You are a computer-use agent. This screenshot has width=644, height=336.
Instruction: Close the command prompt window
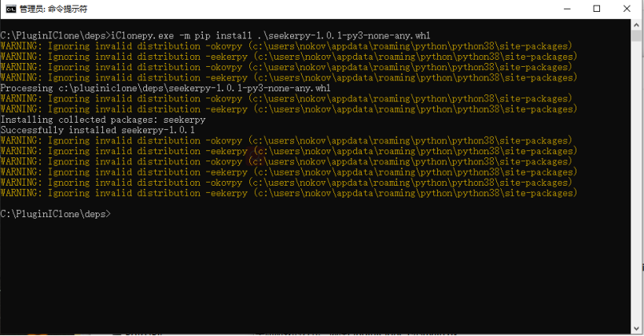[x=627, y=9]
